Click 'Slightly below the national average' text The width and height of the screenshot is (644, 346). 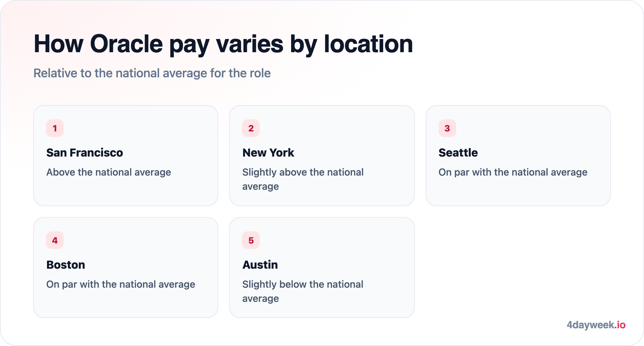coord(303,292)
